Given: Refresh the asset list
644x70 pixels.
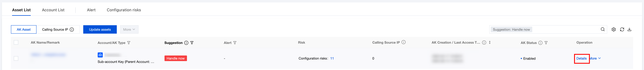Looking at the screenshot, I should tap(622, 30).
